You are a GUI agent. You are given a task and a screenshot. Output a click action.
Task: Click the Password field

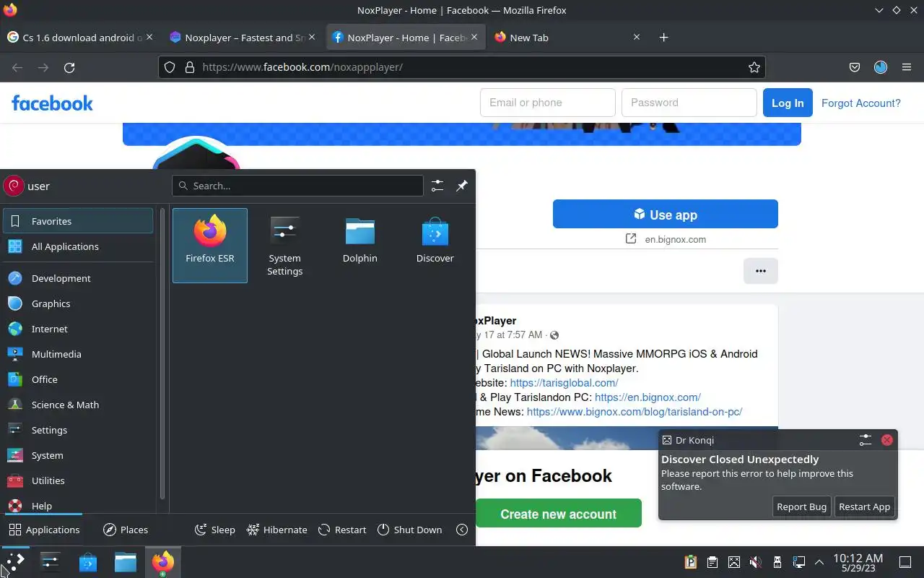click(x=689, y=103)
